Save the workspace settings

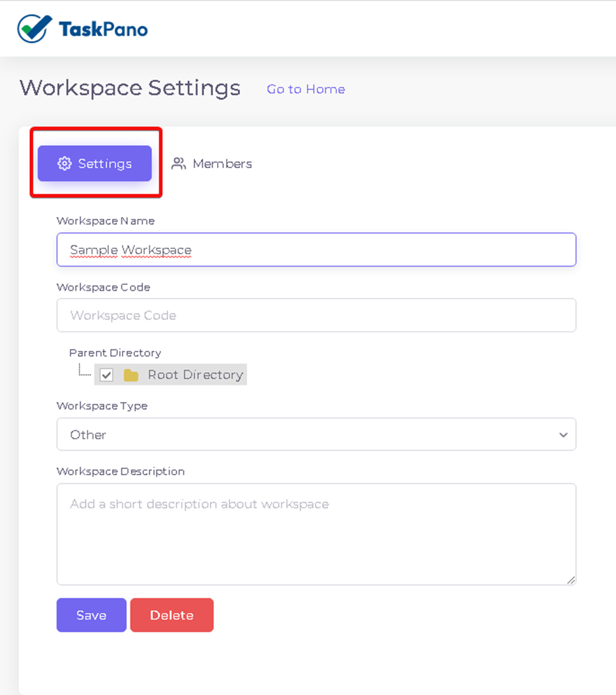pyautogui.click(x=91, y=615)
